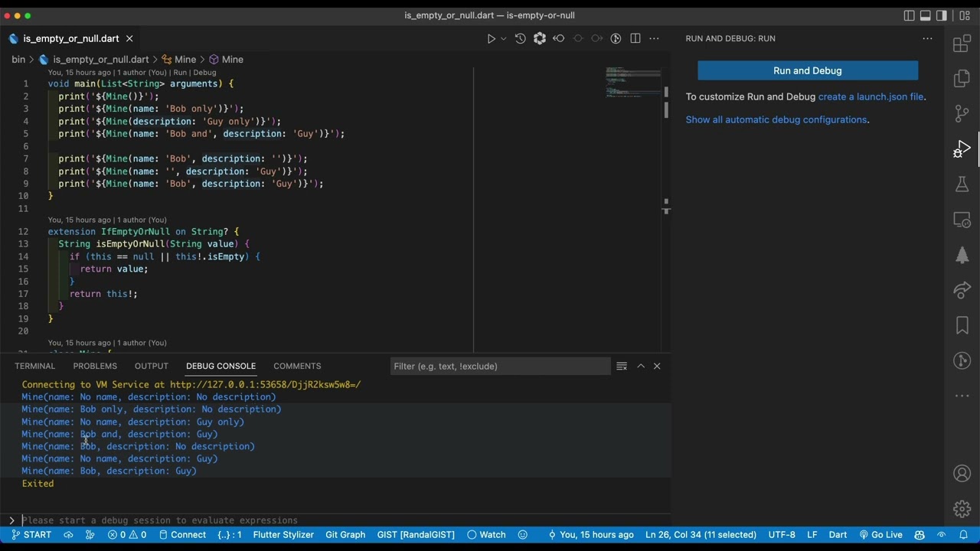
Task: Run the Dart file with play icon
Action: click(x=491, y=38)
